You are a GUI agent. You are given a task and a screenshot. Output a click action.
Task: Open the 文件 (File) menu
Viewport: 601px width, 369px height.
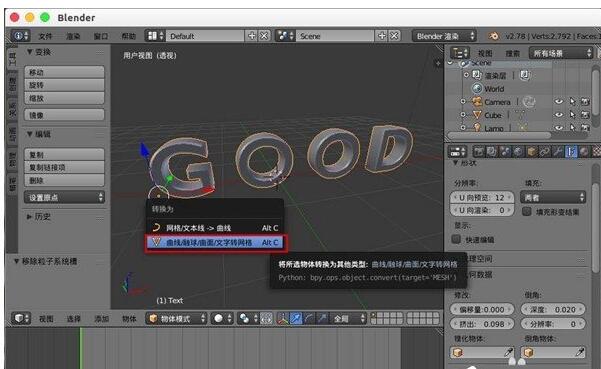click(x=45, y=36)
